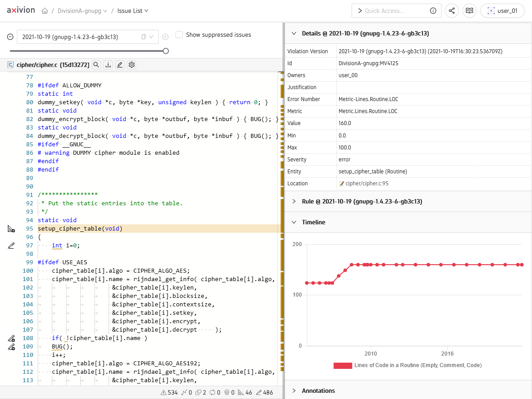Go to the home dashboard icon
Screen dimensions: 532x399
pyautogui.click(x=45, y=11)
